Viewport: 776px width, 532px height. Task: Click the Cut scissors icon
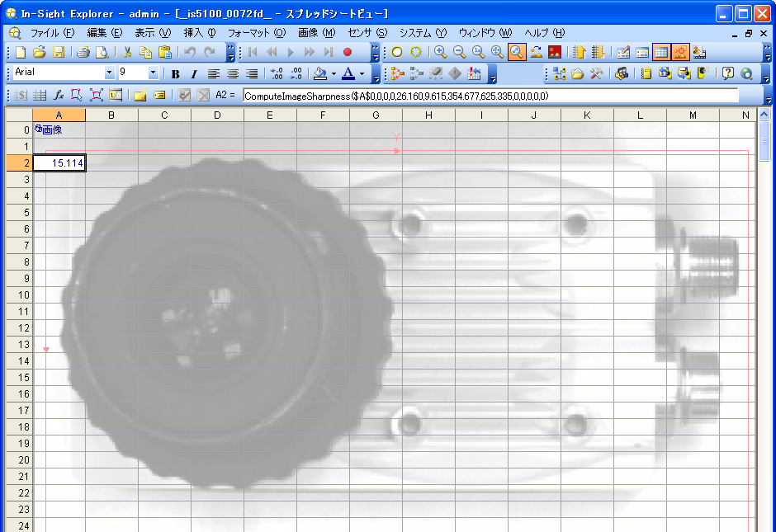click(x=128, y=52)
